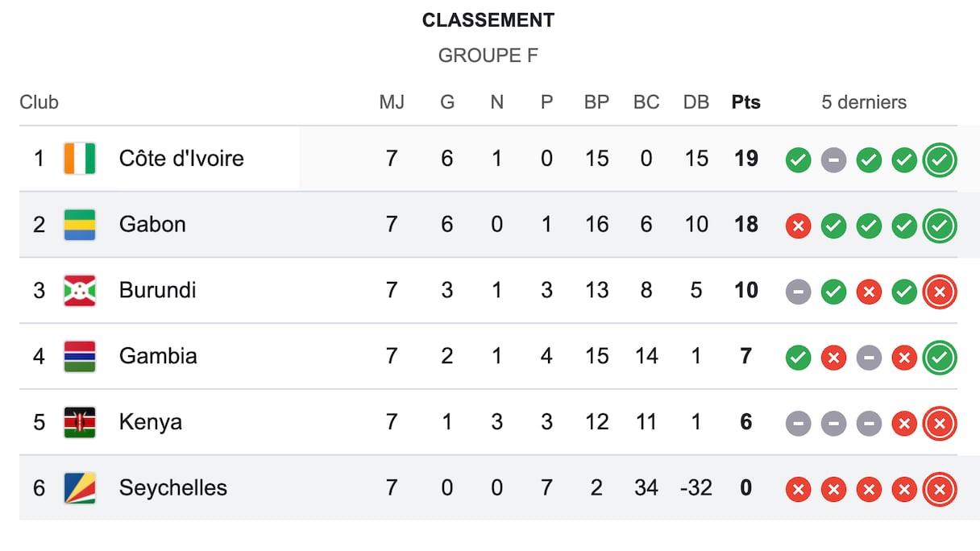
Task: Click Burundi's latest loss result icon
Action: click(x=940, y=292)
